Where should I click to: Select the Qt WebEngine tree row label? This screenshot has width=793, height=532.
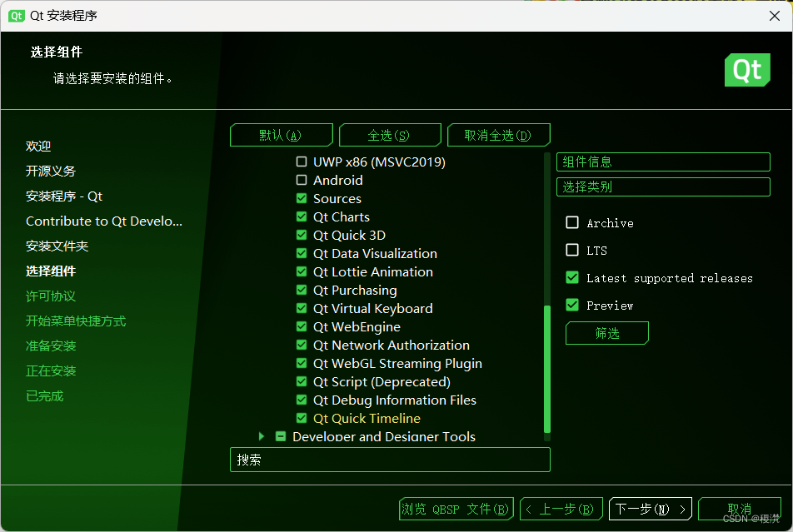[x=357, y=326]
